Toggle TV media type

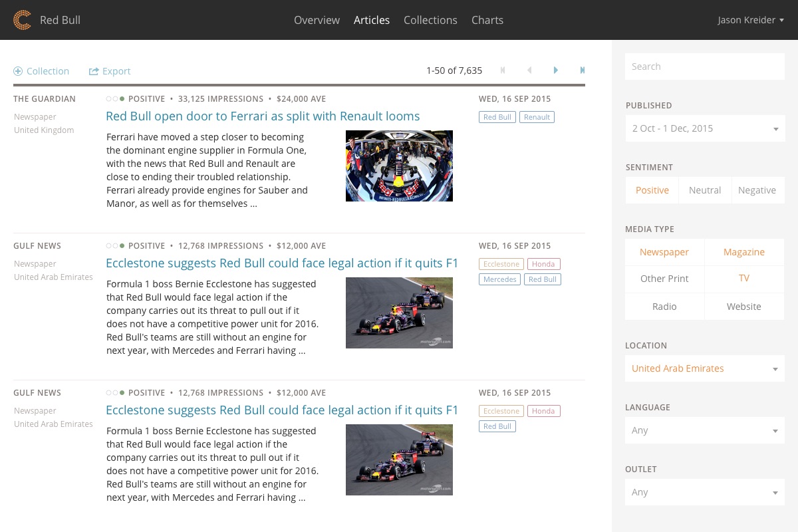(744, 279)
